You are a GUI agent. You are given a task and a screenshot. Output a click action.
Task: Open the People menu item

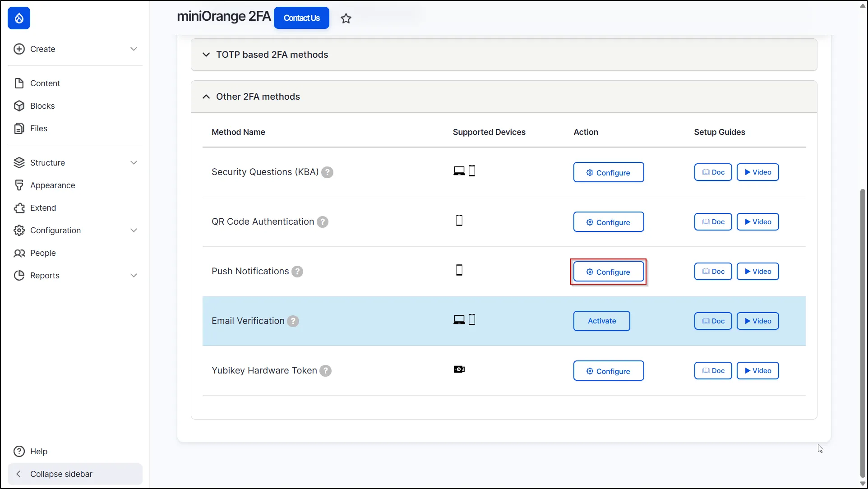pos(43,253)
